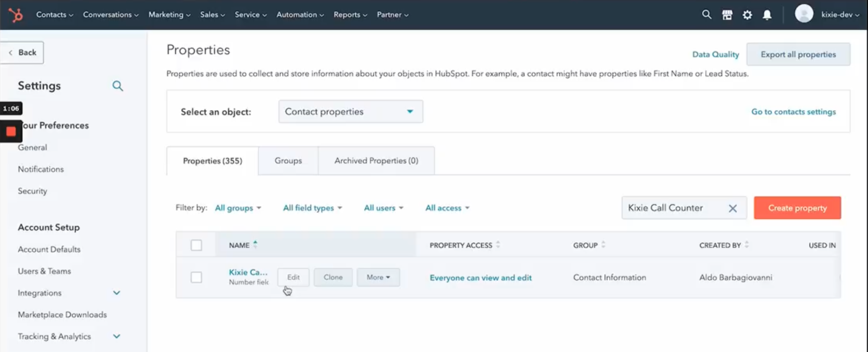This screenshot has width=868, height=352.
Task: Open Users & Teams
Action: pyautogui.click(x=44, y=272)
